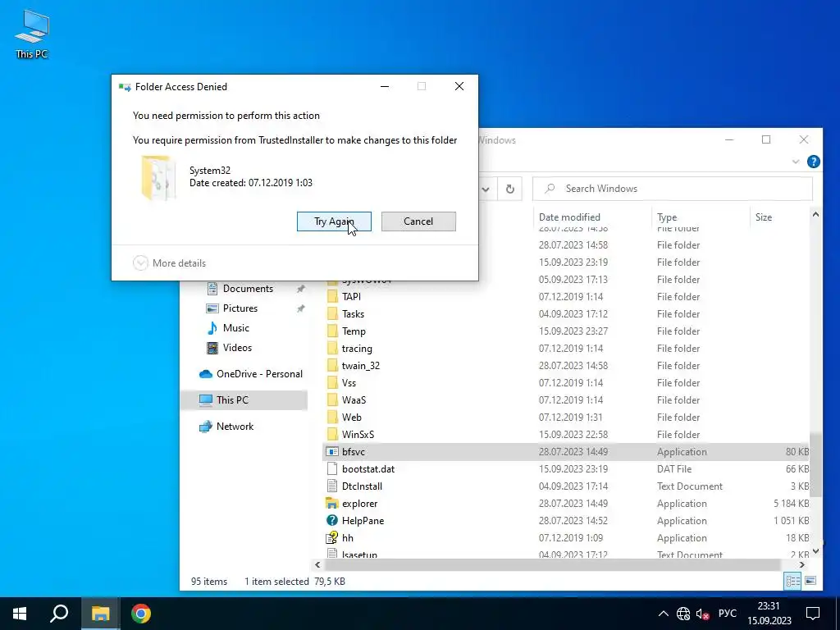
Task: Select the explorer application file
Action: [x=359, y=504]
